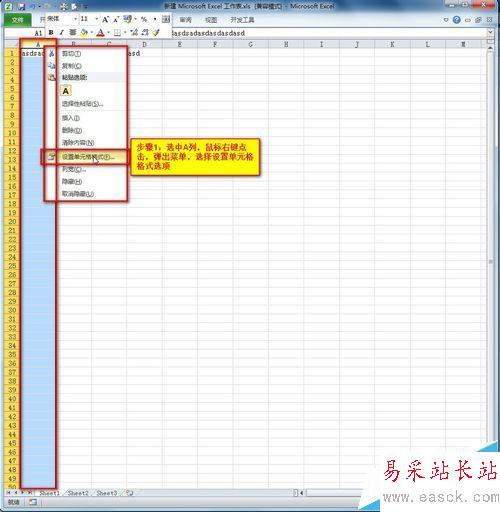Screen dimensions: 500x512
Task: Click the format cells icon beside 设置单元格格式
Action: [x=51, y=157]
